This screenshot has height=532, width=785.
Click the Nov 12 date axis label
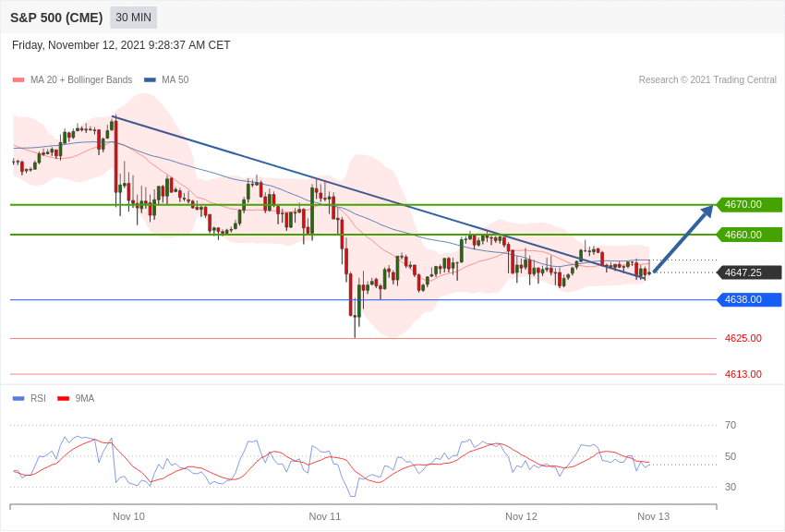click(x=521, y=516)
